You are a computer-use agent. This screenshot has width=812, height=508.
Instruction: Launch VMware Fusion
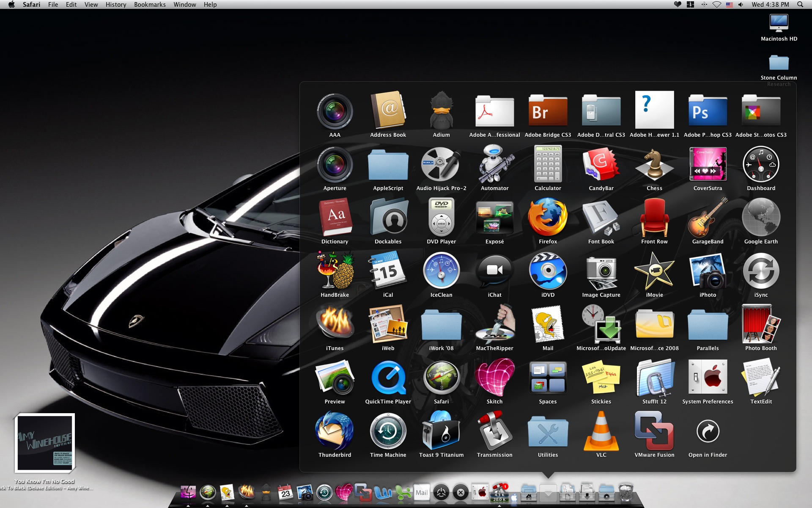(654, 431)
